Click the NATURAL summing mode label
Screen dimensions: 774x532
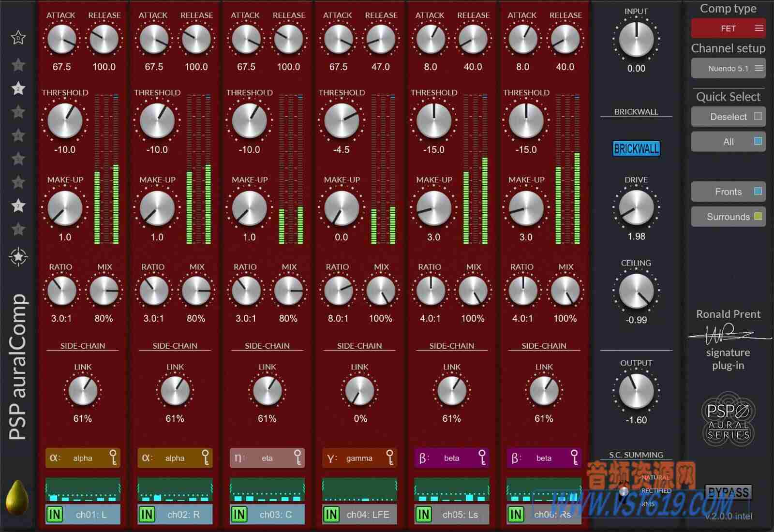pyautogui.click(x=655, y=477)
